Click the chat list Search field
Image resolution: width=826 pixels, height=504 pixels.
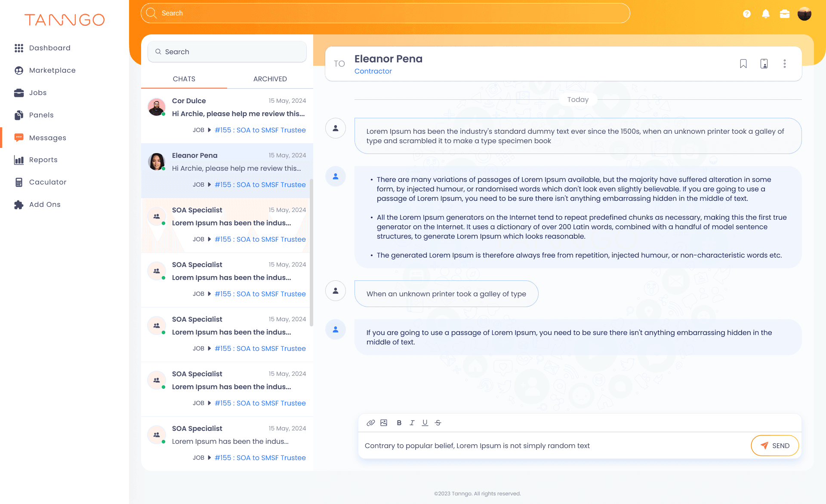pyautogui.click(x=227, y=52)
